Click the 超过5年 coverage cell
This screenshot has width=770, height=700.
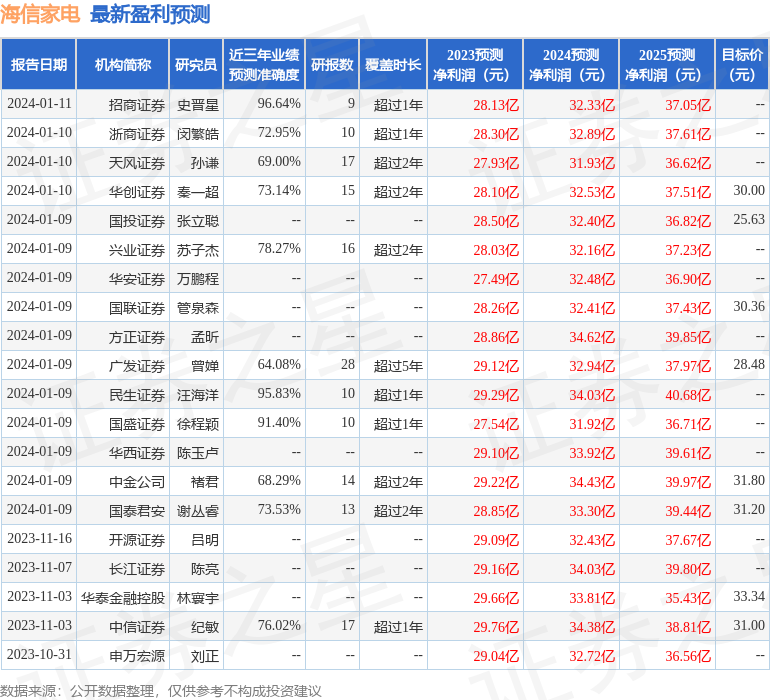coord(398,365)
